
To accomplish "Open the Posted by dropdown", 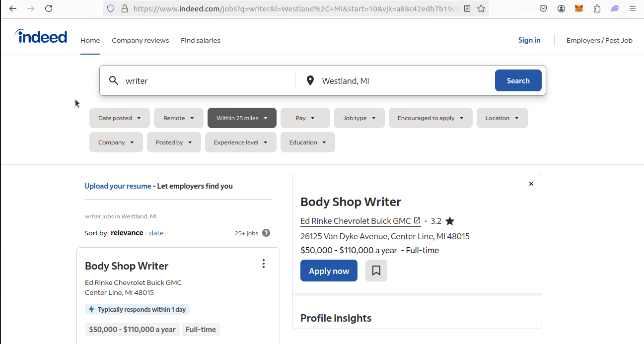I will pos(174,142).
